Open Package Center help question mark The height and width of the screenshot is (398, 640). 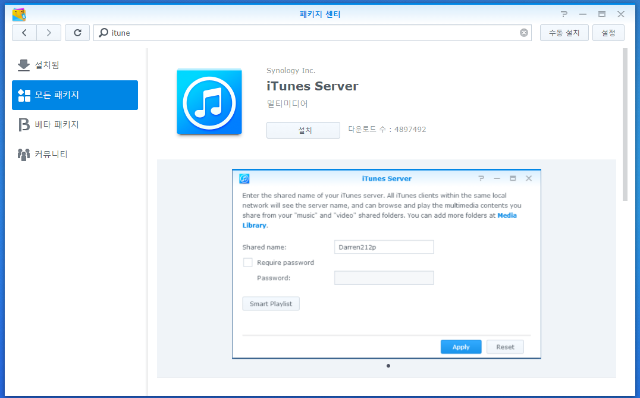[564, 14]
